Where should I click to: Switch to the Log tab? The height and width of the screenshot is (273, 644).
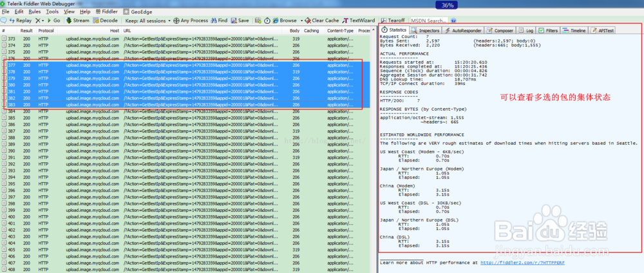tap(527, 30)
